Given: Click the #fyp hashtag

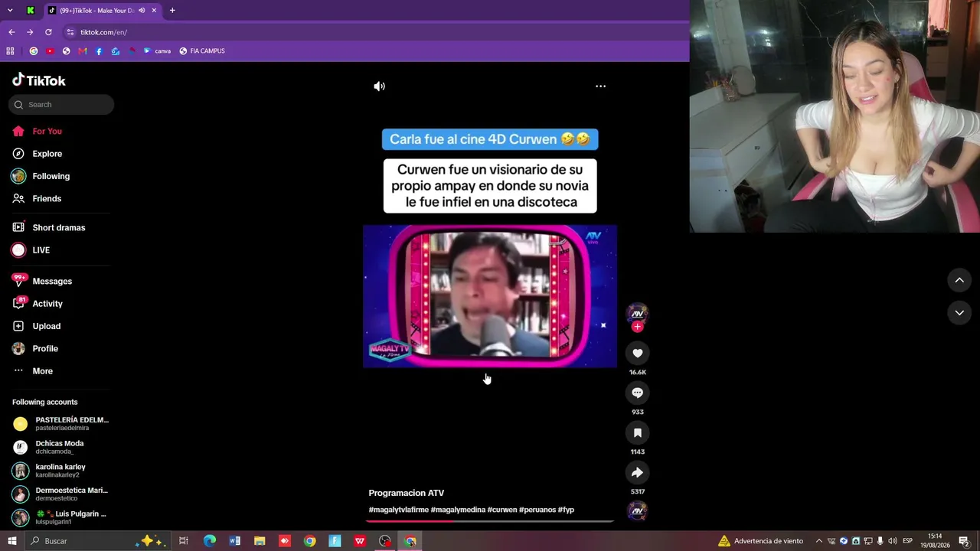Looking at the screenshot, I should [x=566, y=510].
